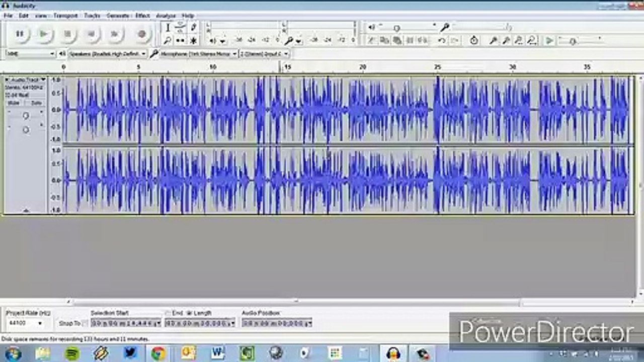Open the Edit menu
This screenshot has width=644, height=362.
[x=23, y=16]
